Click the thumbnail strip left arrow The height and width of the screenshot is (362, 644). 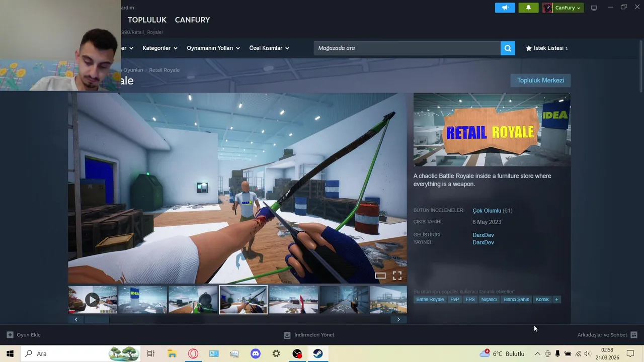click(76, 319)
